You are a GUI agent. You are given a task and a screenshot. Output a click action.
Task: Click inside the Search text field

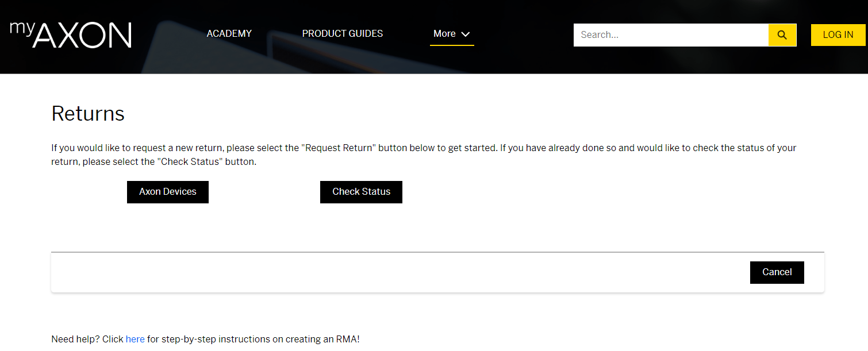pos(661,34)
